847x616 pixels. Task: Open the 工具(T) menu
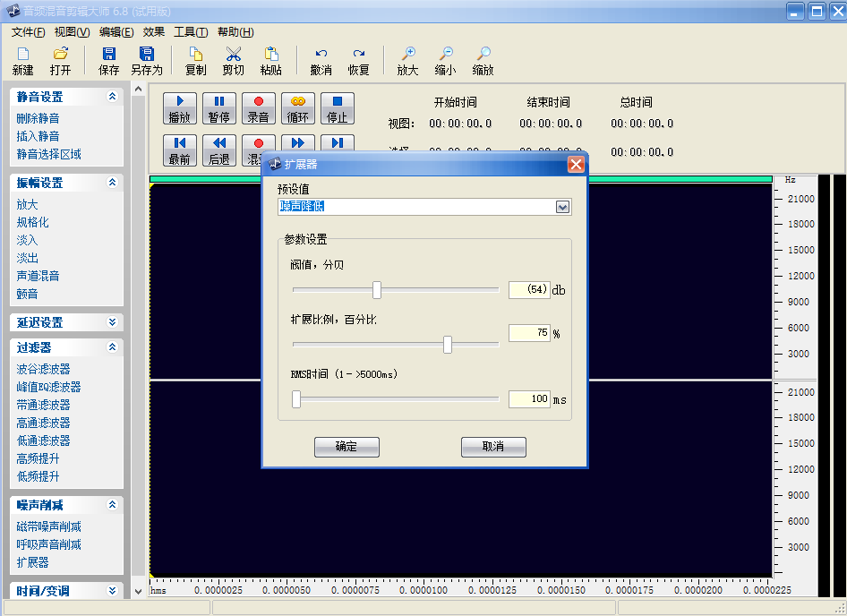(190, 32)
